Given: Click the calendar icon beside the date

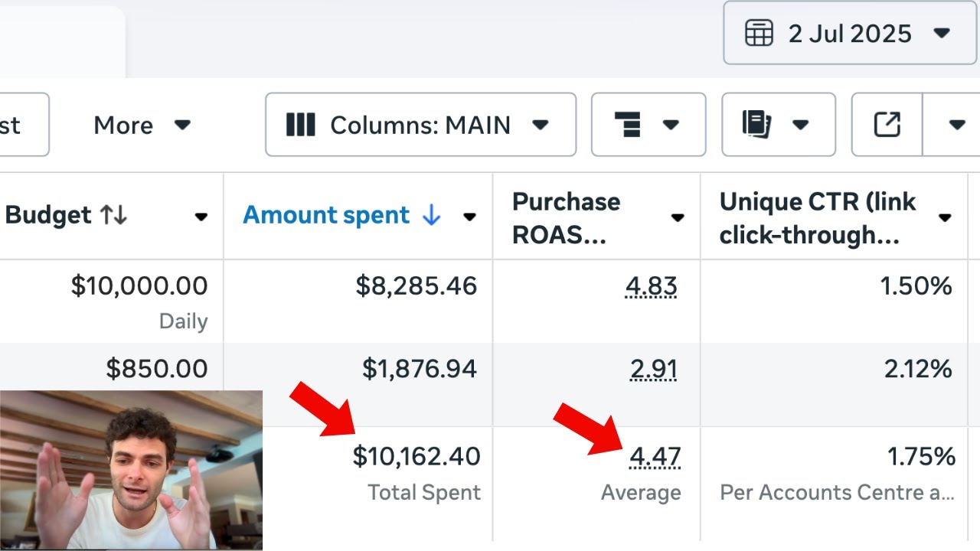Looking at the screenshot, I should [x=759, y=34].
